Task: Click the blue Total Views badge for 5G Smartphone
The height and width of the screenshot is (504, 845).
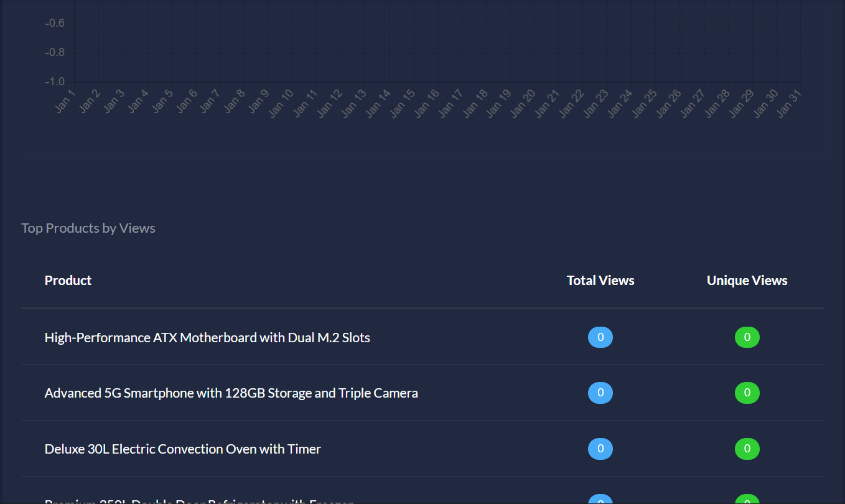Action: [600, 393]
